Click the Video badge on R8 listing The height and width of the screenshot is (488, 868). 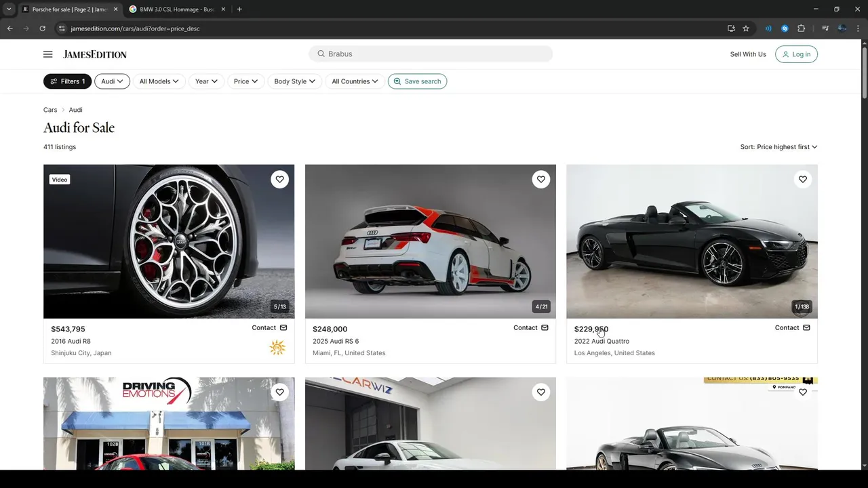(x=60, y=180)
